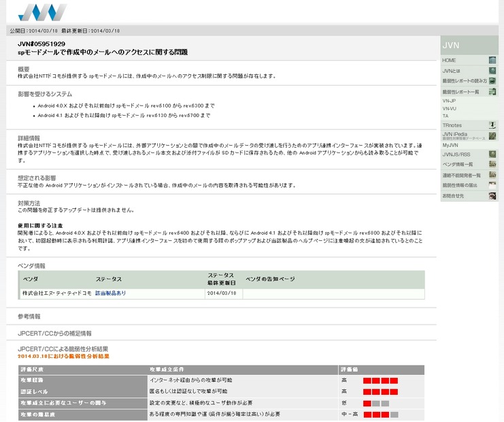Click the red rating bar for 攻撃経路

pos(381,381)
